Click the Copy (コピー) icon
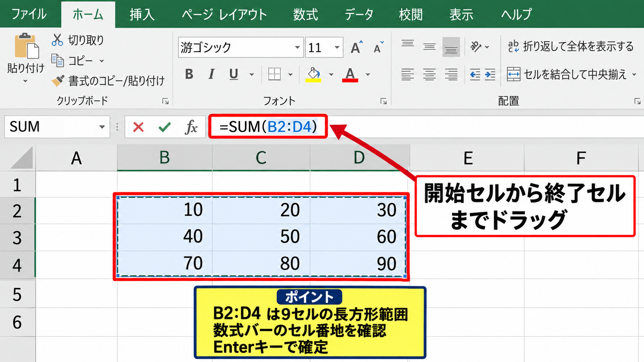The image size is (644, 362). click(x=57, y=60)
